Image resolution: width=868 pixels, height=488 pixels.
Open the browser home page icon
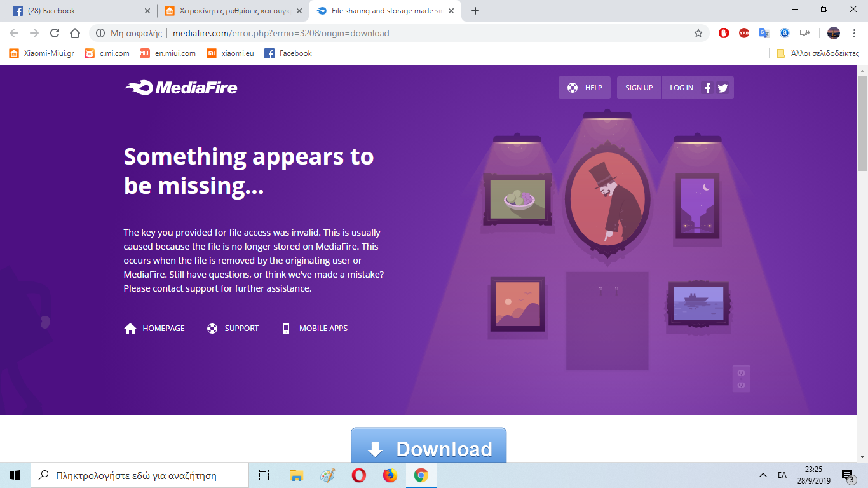[75, 33]
